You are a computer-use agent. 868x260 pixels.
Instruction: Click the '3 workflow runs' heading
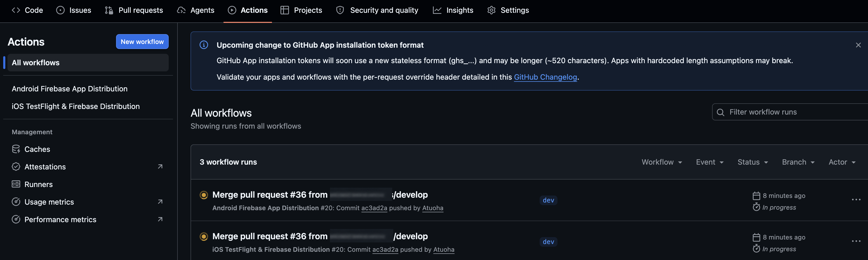click(x=228, y=162)
